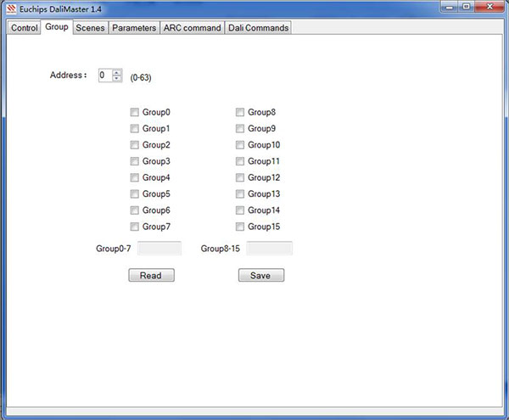Check the Group13 checkbox

pos(240,194)
